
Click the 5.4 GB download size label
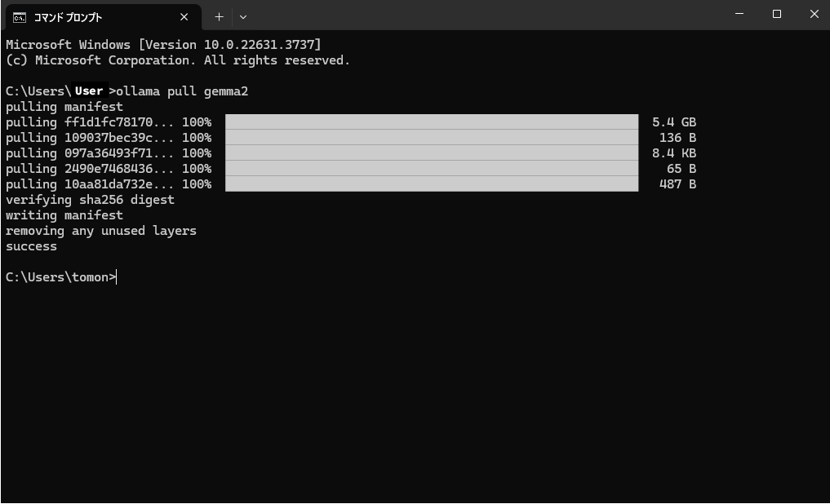point(673,122)
